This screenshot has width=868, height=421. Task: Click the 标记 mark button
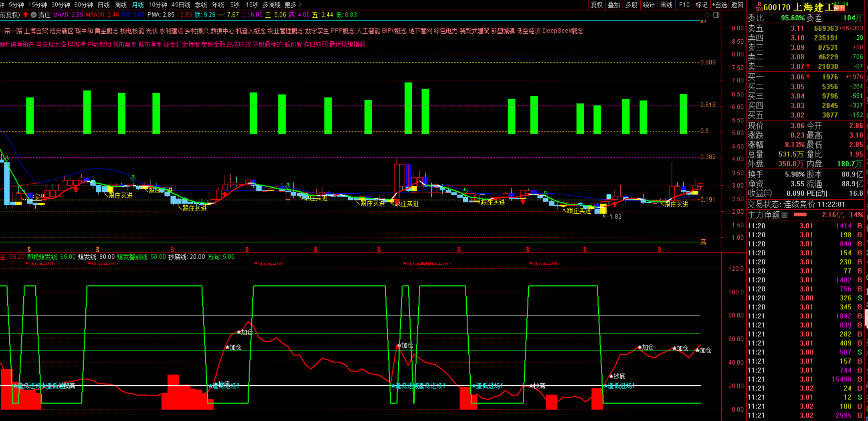coord(701,5)
